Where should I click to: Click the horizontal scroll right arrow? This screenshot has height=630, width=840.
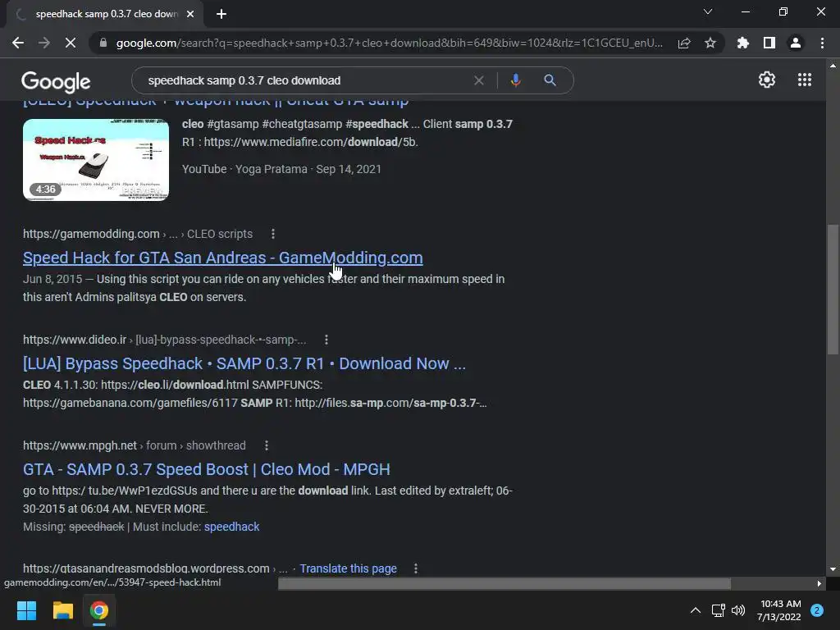[x=819, y=583]
